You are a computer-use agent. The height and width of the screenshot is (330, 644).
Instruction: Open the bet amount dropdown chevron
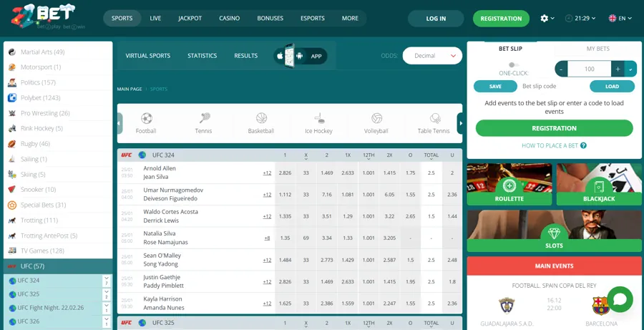pos(630,69)
